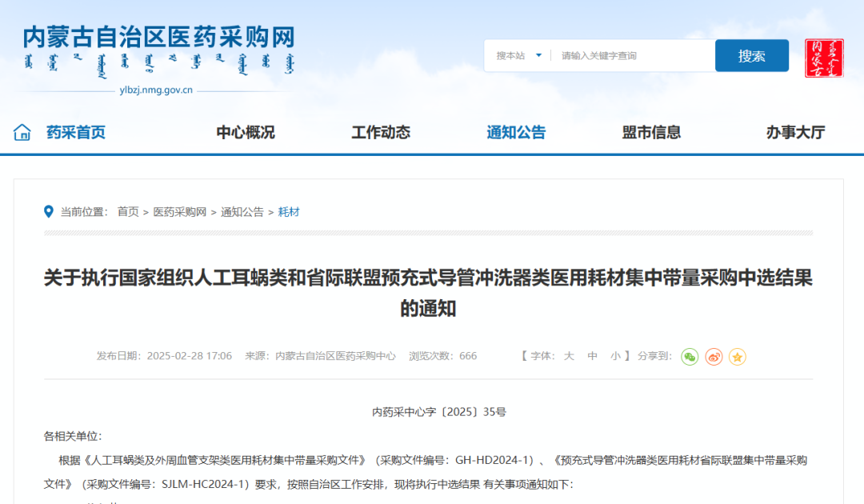Focus the keyword search input field

pyautogui.click(x=632, y=56)
